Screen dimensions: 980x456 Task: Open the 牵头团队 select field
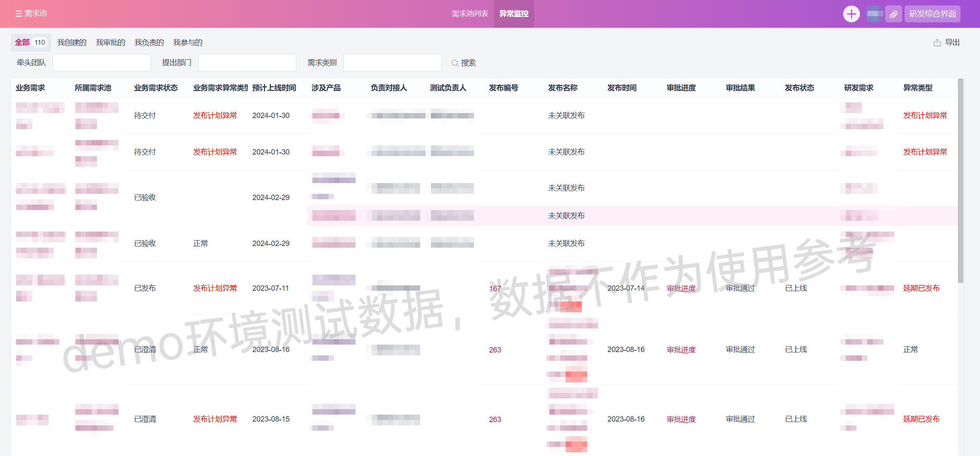[102, 63]
